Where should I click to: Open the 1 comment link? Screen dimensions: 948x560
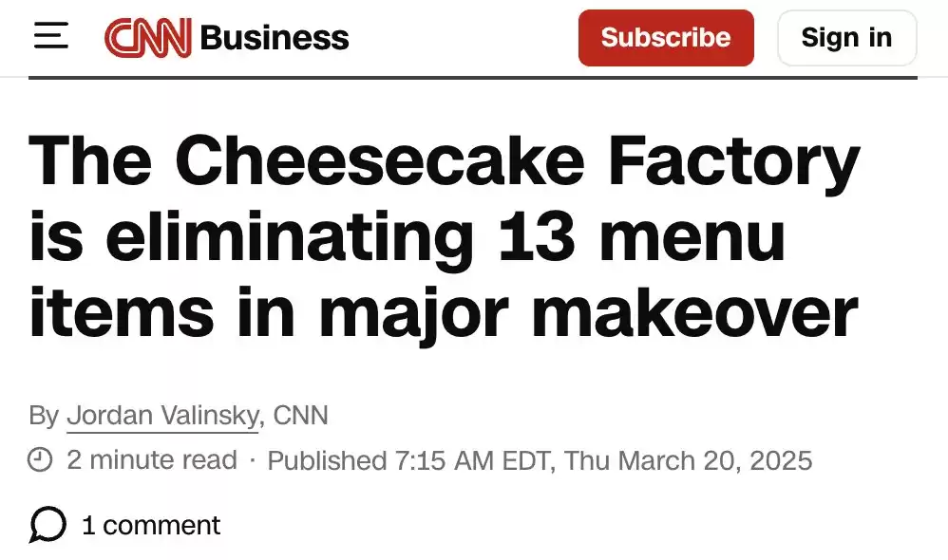tap(150, 525)
